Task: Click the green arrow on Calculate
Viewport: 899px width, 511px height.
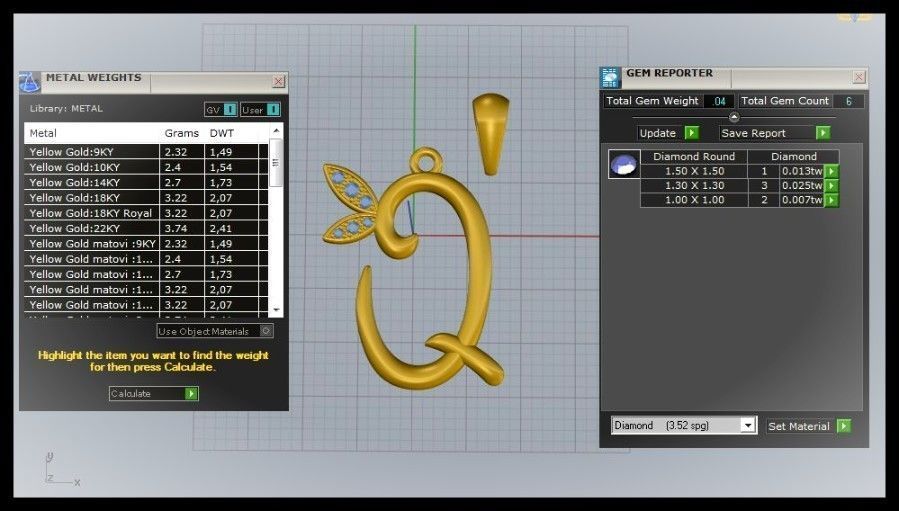Action: [x=191, y=393]
